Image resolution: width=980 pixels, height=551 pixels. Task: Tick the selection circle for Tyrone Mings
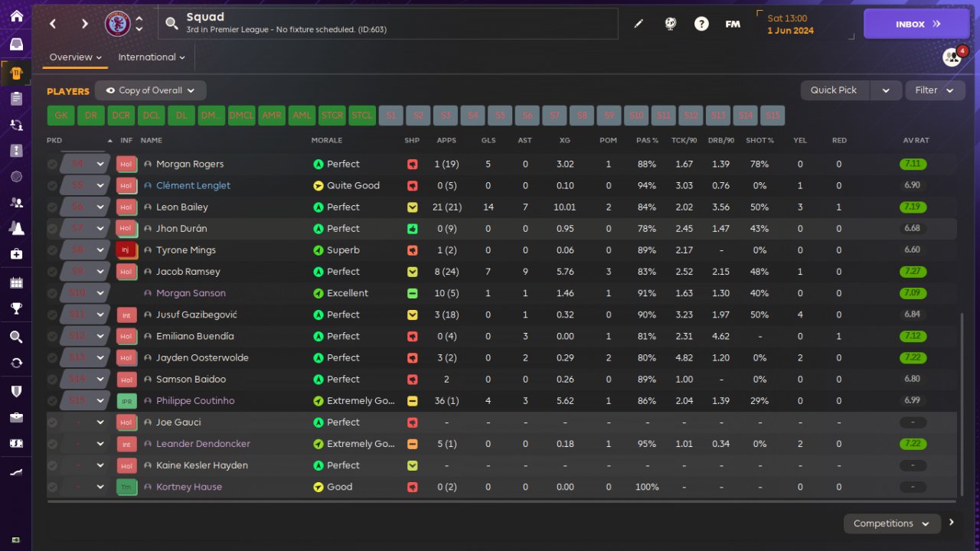click(52, 250)
